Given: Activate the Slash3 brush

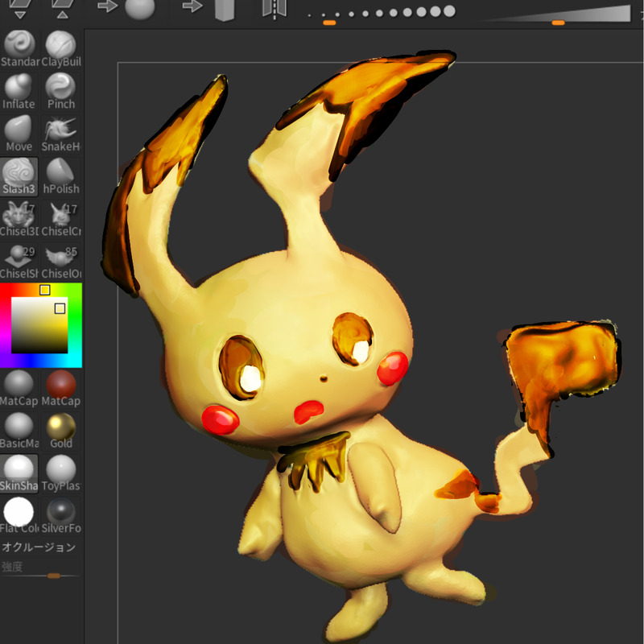Looking at the screenshot, I should click(x=19, y=176).
